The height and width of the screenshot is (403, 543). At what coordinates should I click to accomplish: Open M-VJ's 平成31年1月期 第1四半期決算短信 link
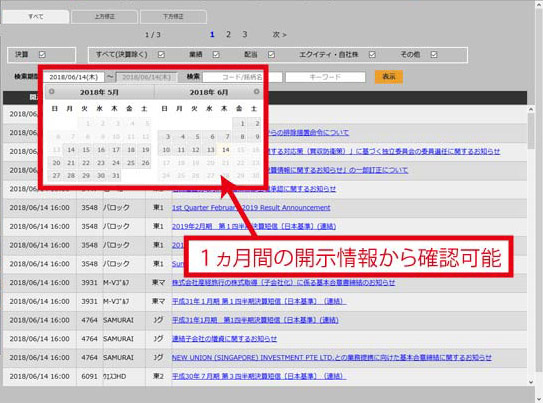tap(259, 302)
